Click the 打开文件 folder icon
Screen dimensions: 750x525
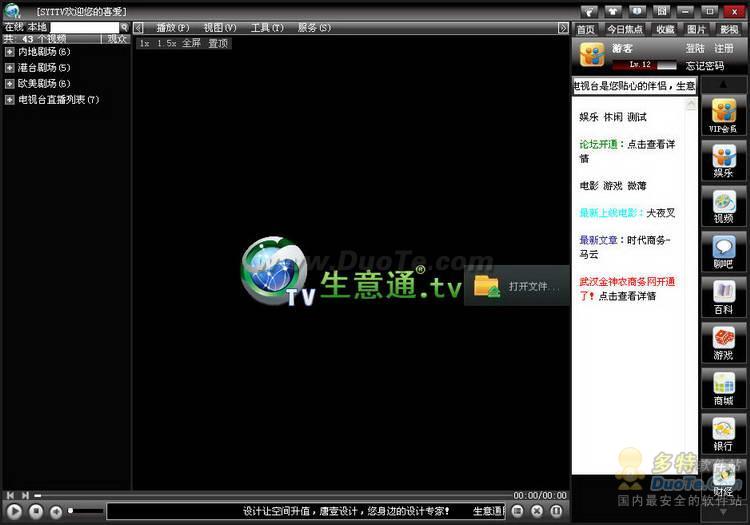[487, 286]
